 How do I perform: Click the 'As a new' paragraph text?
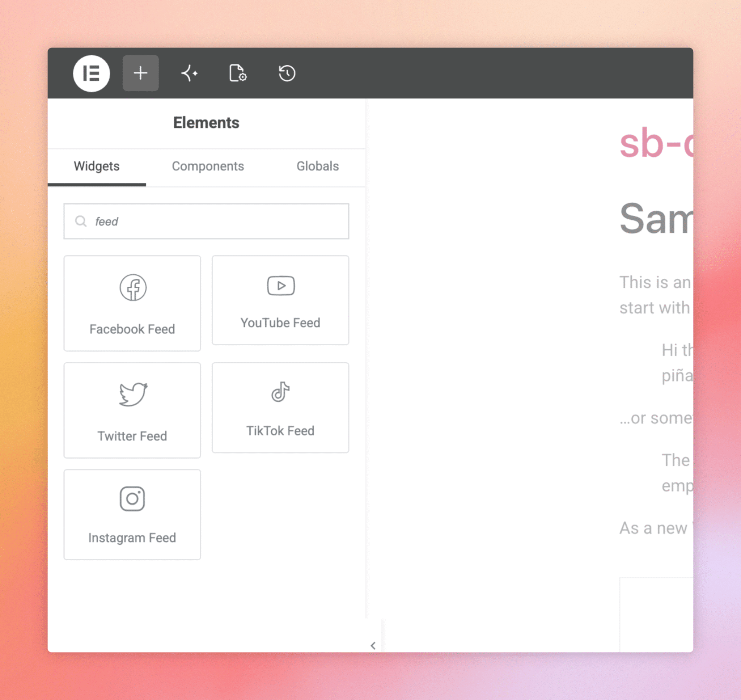point(653,528)
